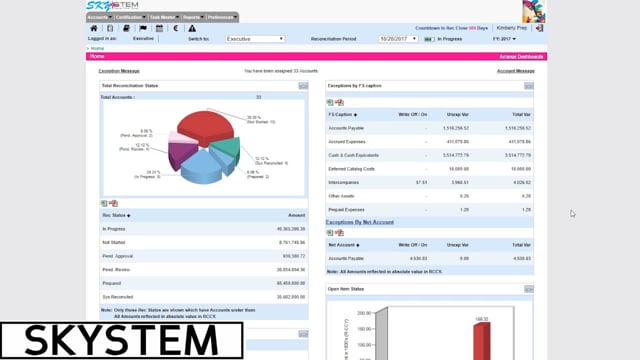Open the Preferences menu
The width and height of the screenshot is (640, 360).
[x=222, y=17]
